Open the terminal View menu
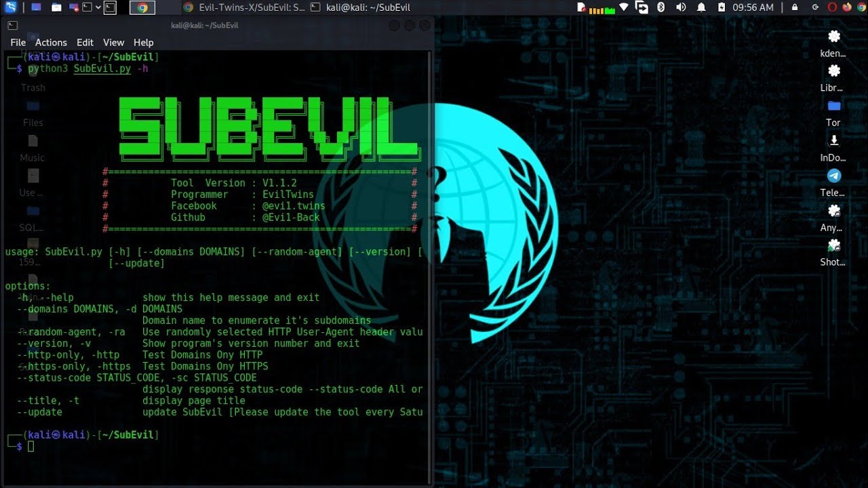 click(x=113, y=42)
